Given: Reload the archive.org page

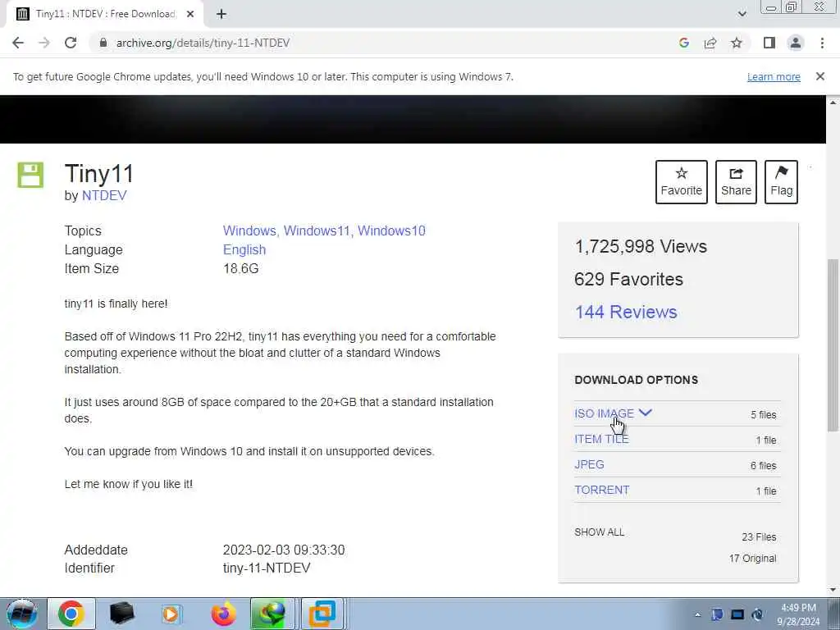Looking at the screenshot, I should click(x=71, y=43).
